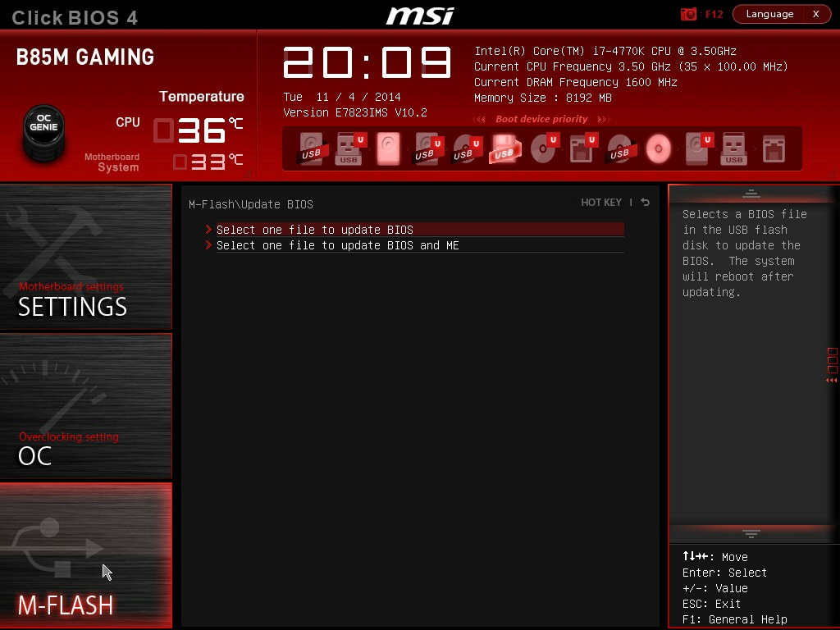Select the non-UEFI USB CD/DVD boot icon
This screenshot has width=840, height=630.
[x=621, y=149]
